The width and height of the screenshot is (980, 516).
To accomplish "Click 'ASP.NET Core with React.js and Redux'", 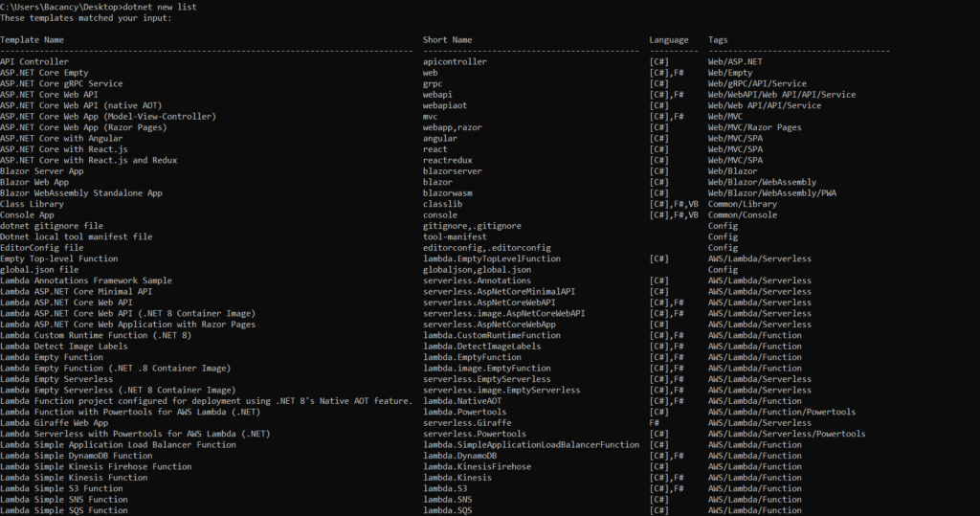I will (x=89, y=160).
